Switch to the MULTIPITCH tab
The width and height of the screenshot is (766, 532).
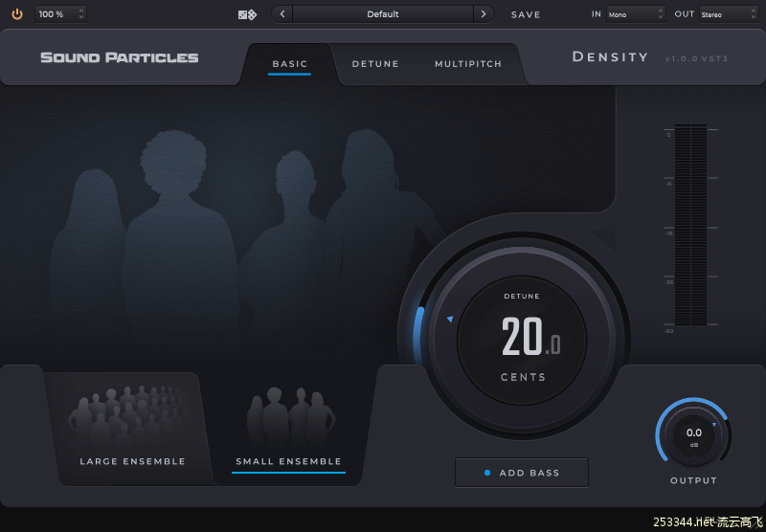pyautogui.click(x=468, y=64)
